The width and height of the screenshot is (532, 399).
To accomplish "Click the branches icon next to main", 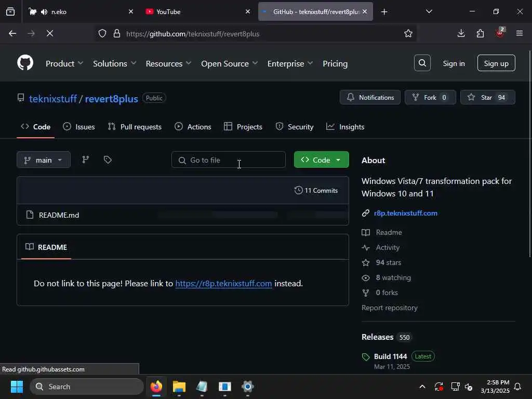I will (86, 159).
